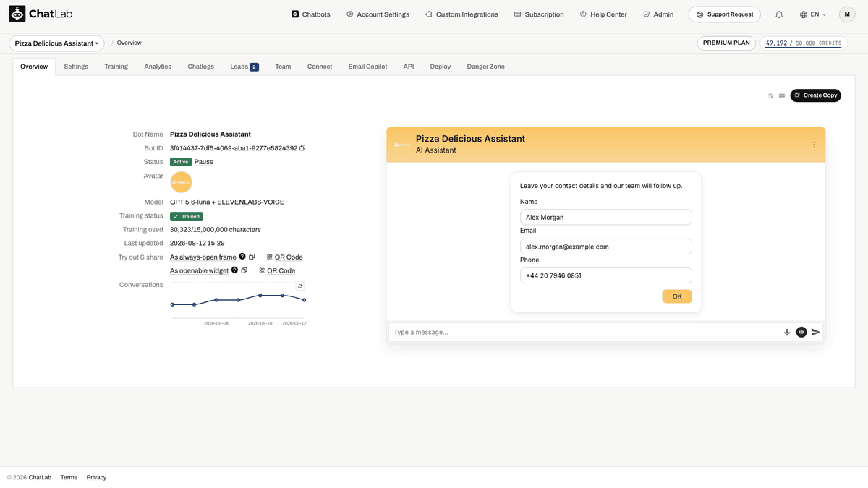Open the Pizza Delicious Assistant bot selector
The height and width of the screenshot is (488, 868).
57,43
